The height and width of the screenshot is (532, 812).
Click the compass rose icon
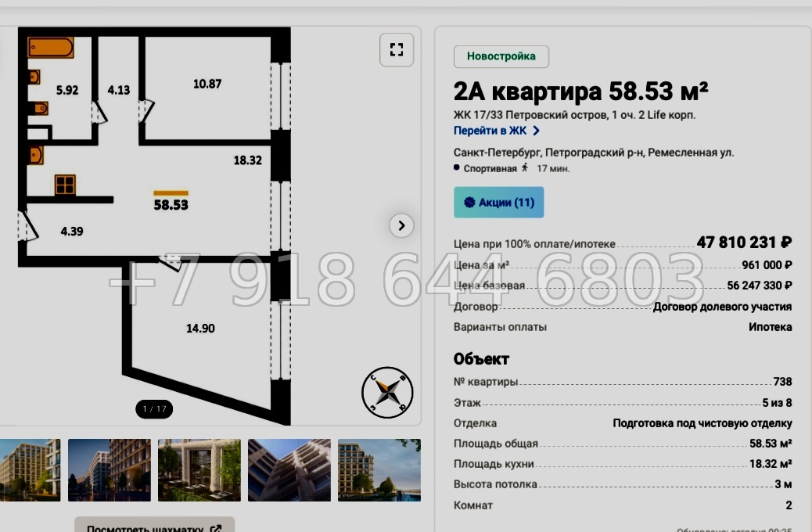click(x=387, y=392)
